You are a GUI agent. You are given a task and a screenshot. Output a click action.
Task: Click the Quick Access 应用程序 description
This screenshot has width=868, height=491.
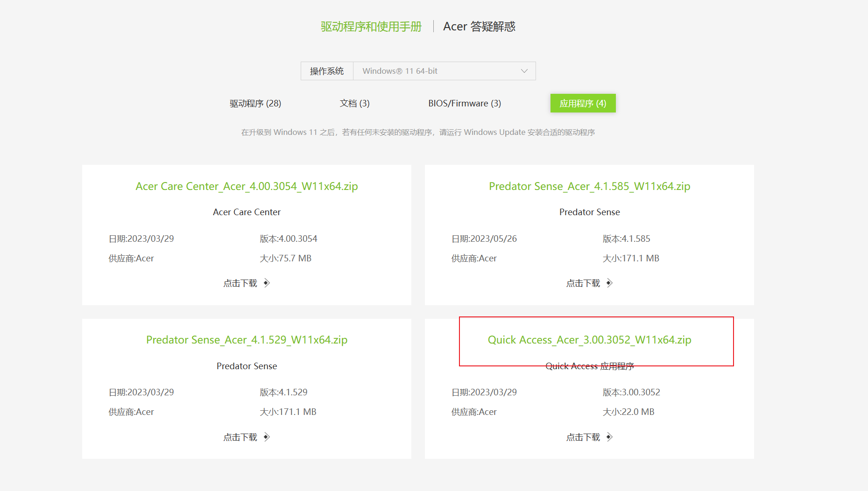589,366
